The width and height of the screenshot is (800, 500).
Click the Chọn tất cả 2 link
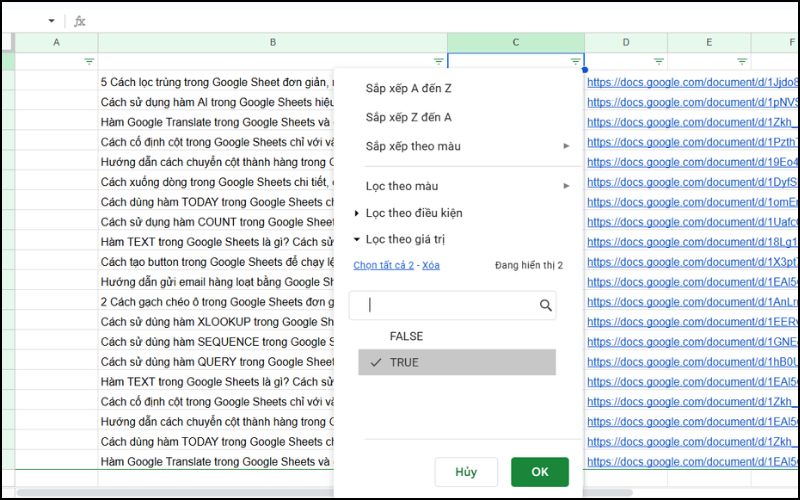coord(383,265)
